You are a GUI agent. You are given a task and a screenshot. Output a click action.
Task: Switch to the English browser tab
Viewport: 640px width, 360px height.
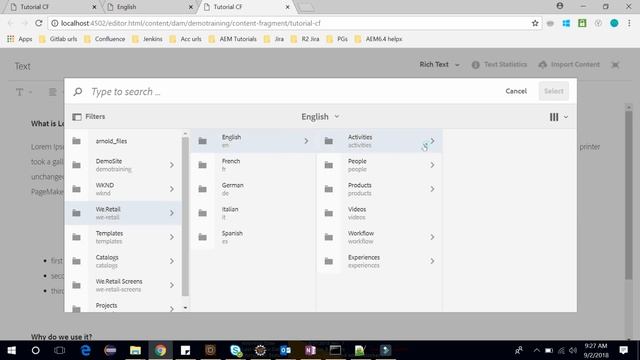[x=149, y=7]
